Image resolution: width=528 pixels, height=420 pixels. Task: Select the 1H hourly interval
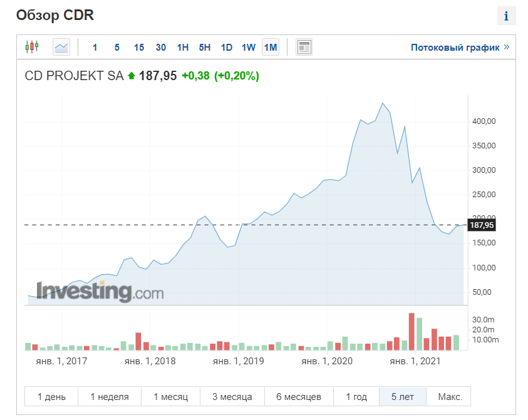pyautogui.click(x=182, y=48)
